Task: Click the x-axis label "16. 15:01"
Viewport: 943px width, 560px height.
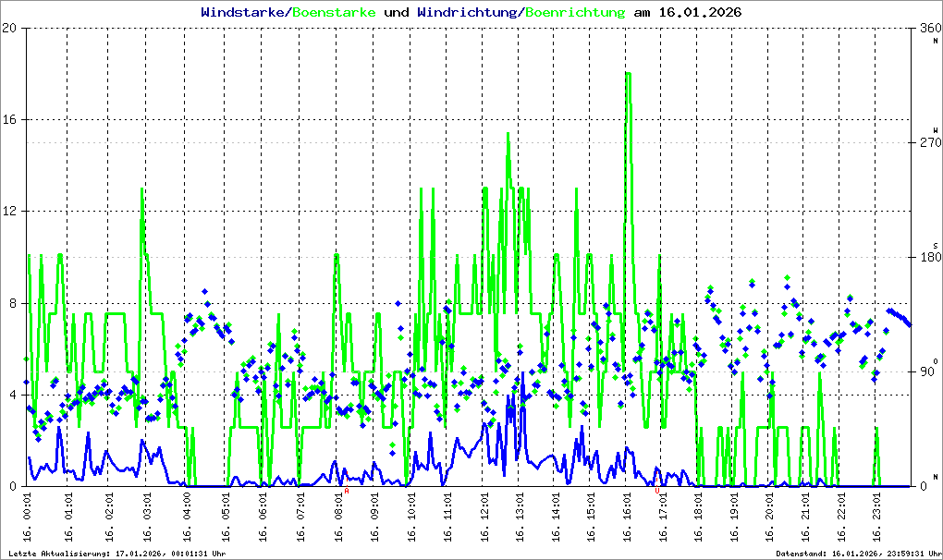Action: 591,517
